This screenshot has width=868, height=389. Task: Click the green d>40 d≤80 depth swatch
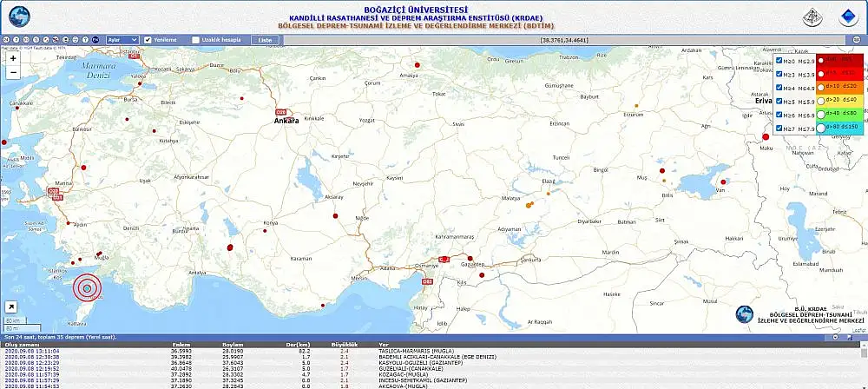(839, 114)
